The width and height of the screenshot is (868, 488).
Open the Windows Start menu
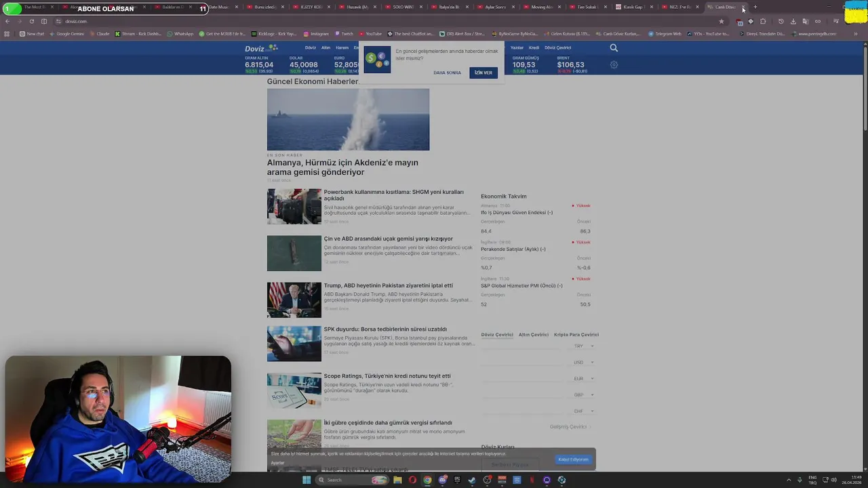[307, 480]
